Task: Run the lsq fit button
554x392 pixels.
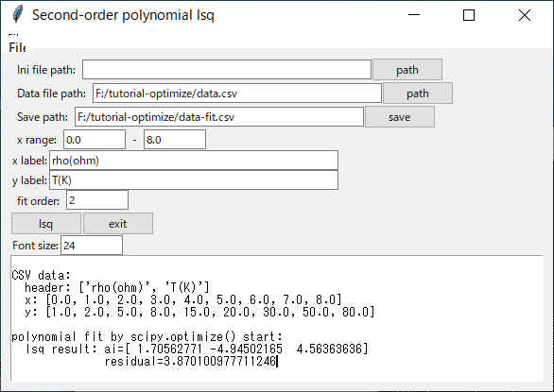Action: pos(46,224)
